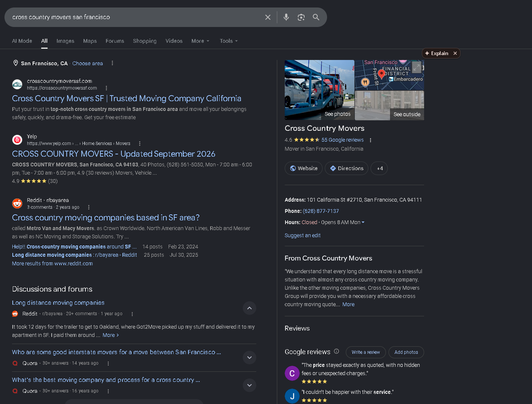The width and height of the screenshot is (532, 404).
Task: Open the Tools dropdown
Action: 229,41
